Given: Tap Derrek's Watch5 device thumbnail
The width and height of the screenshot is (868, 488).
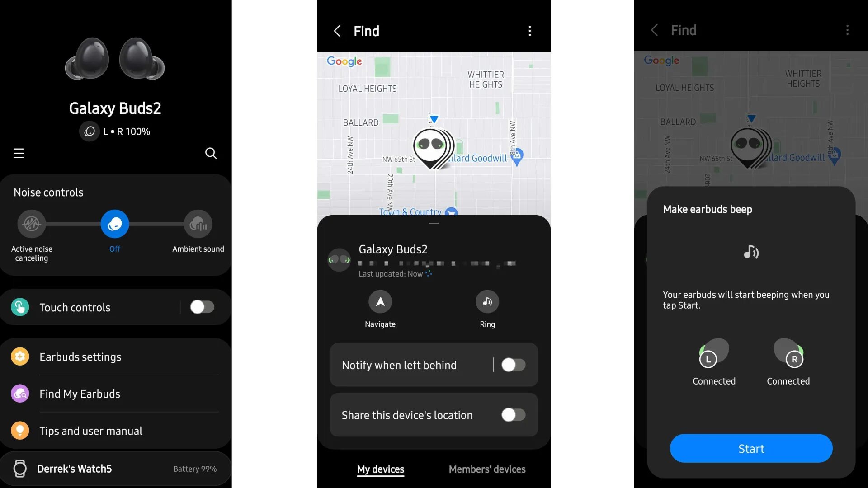Looking at the screenshot, I should tap(20, 469).
